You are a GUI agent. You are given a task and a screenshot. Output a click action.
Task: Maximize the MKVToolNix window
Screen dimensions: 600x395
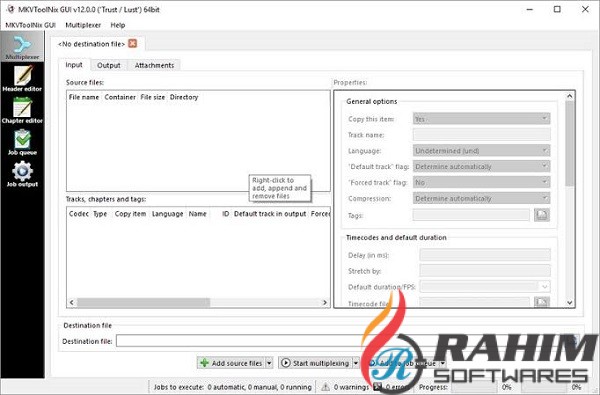tap(558, 10)
